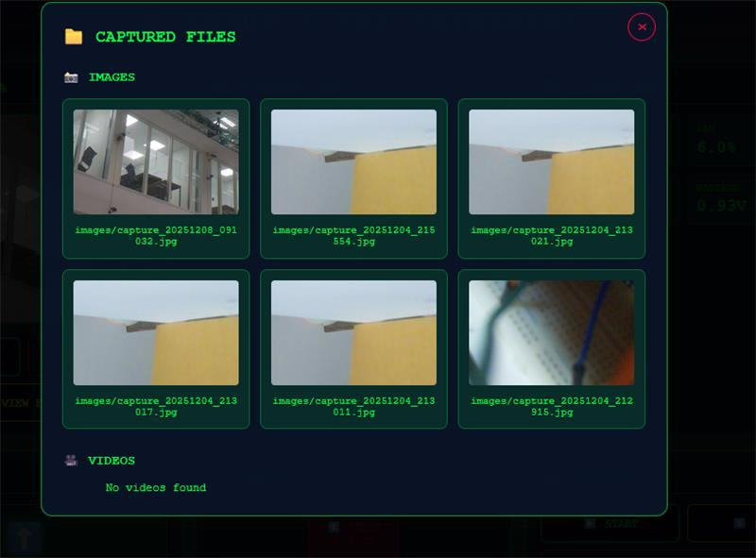The width and height of the screenshot is (756, 558).
Task: Click filename capture_20251204_213017.jpg
Action: (x=156, y=406)
